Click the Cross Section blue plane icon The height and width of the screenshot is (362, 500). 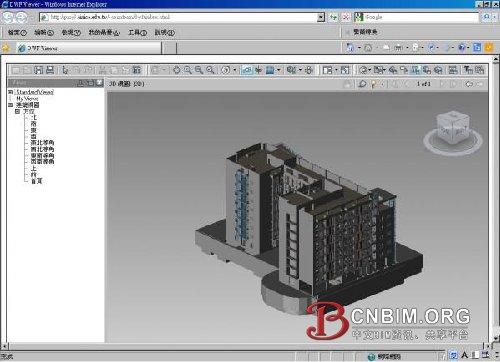tap(270, 70)
